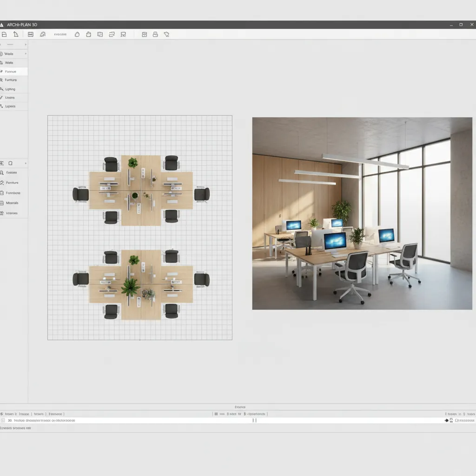Select the Lupiecs sidebar item
Image resolution: width=476 pixels, height=476 pixels.
(14, 106)
